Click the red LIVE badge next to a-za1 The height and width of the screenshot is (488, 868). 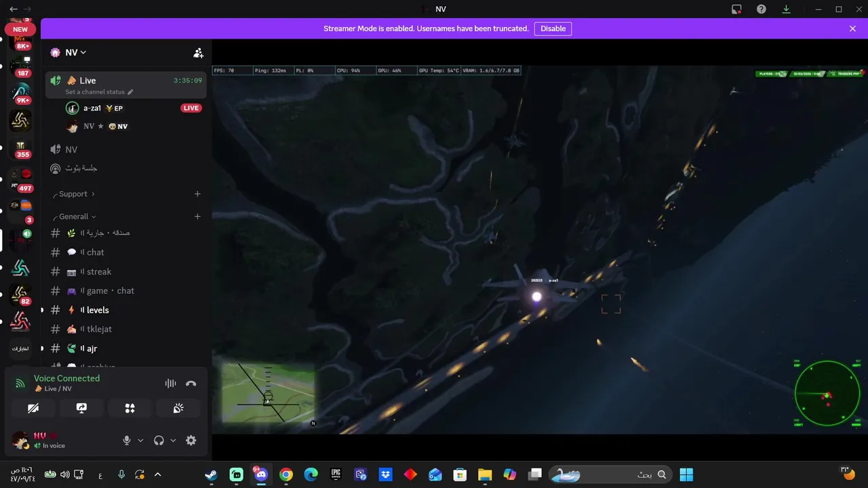tap(191, 108)
